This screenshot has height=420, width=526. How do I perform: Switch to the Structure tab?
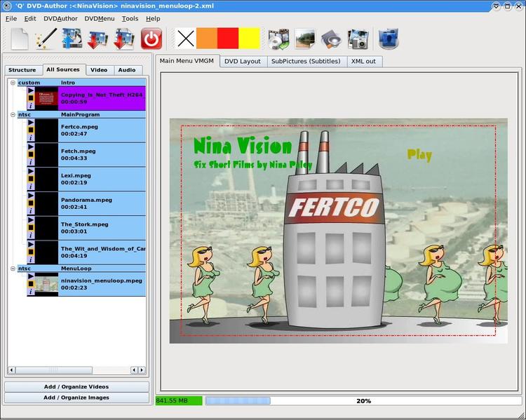tap(22, 70)
